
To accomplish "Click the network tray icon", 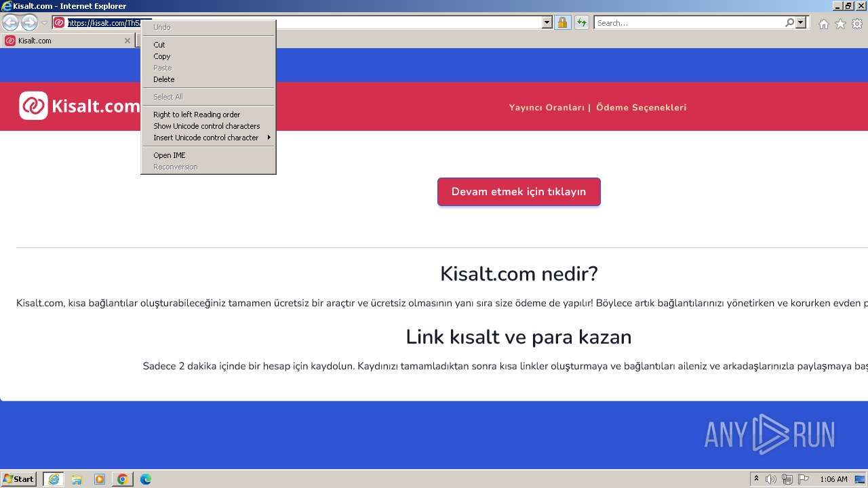I will click(x=787, y=479).
